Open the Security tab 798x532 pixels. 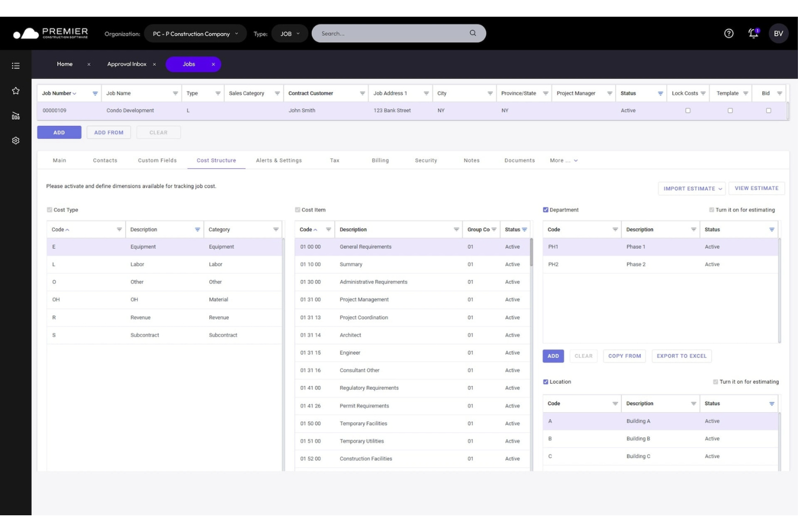426,161
